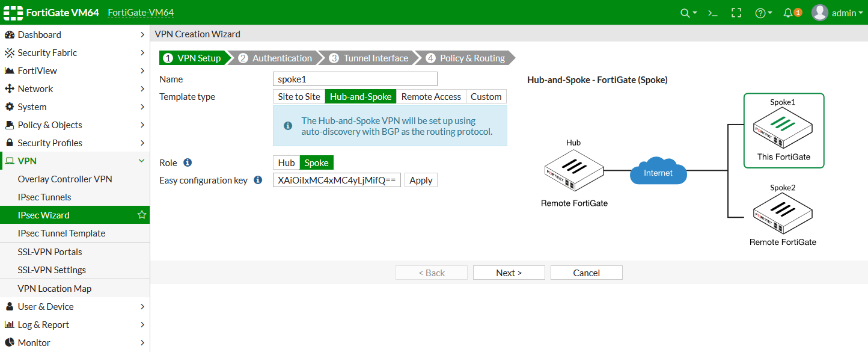This screenshot has height=352, width=868.
Task: Expand the User & Device chevron
Action: (142, 307)
